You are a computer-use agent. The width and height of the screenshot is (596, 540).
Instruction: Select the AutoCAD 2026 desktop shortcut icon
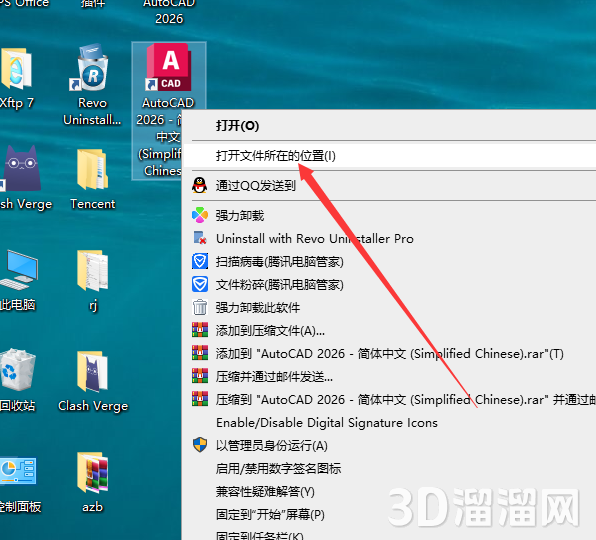pyautogui.click(x=169, y=68)
